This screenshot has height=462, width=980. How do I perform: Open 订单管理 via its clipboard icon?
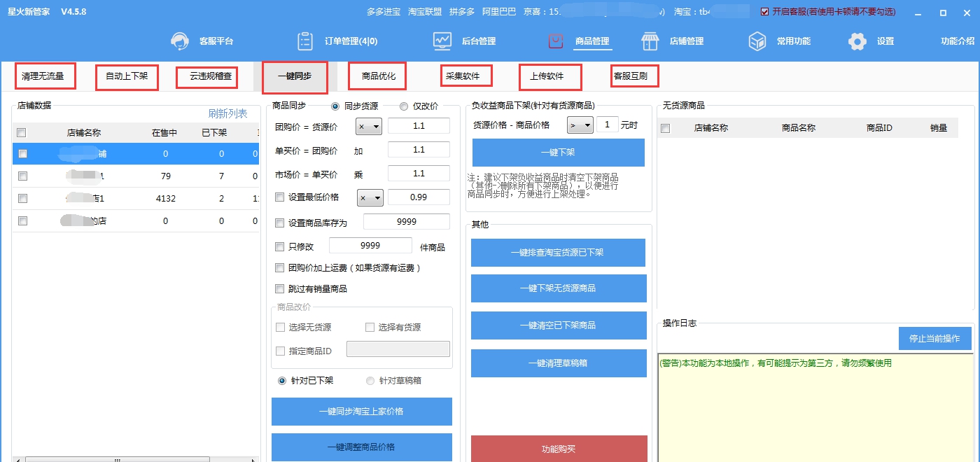coord(305,41)
